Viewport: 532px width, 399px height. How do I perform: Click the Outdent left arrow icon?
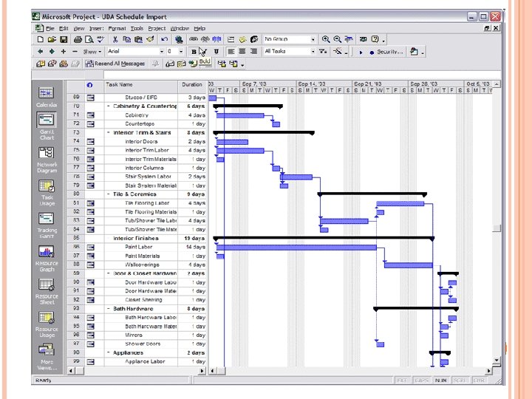coord(41,52)
